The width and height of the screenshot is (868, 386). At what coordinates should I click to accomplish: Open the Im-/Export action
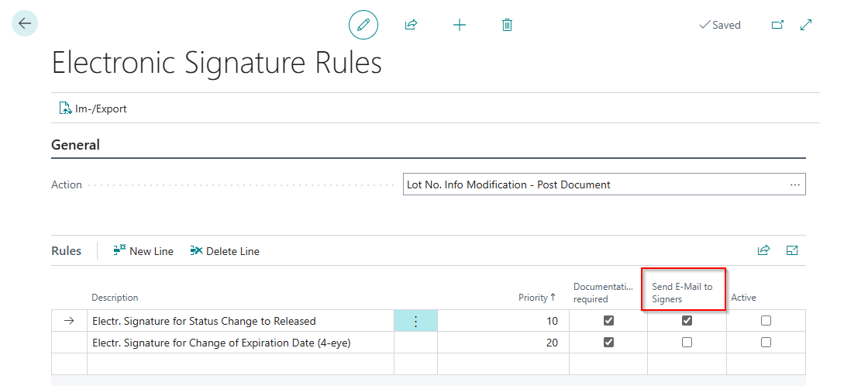tap(93, 109)
